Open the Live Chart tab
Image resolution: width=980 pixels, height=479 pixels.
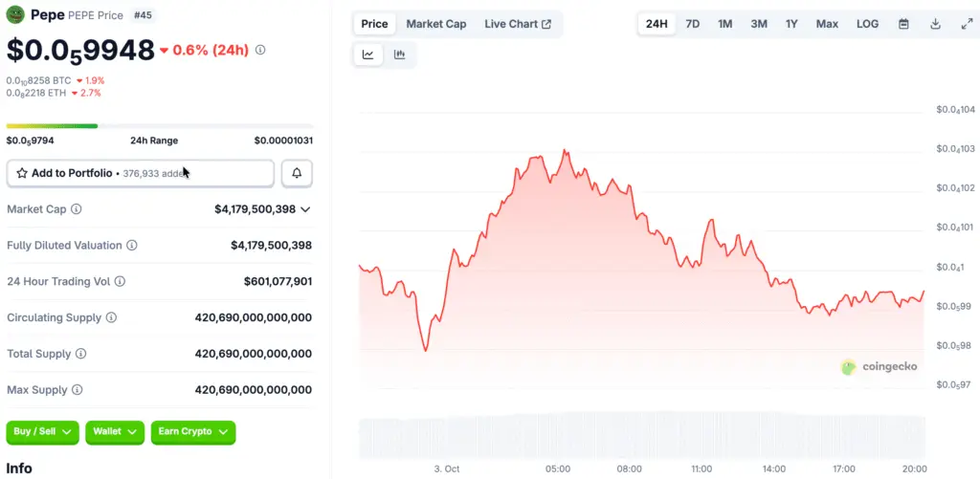pos(517,24)
